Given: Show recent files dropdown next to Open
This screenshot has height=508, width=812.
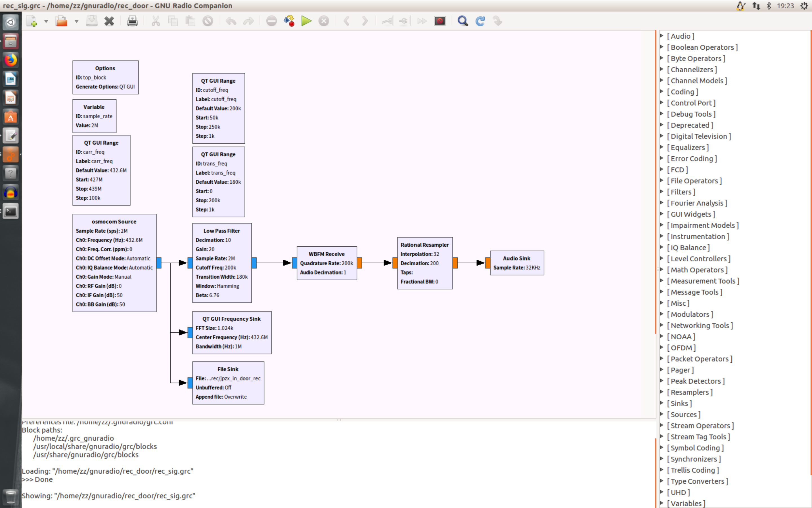Looking at the screenshot, I should click(76, 21).
